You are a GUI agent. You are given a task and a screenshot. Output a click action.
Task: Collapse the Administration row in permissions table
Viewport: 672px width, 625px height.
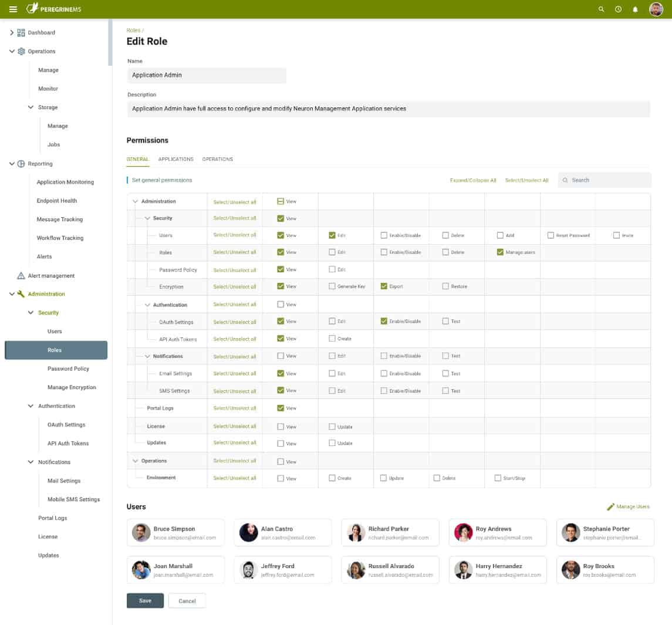(136, 201)
